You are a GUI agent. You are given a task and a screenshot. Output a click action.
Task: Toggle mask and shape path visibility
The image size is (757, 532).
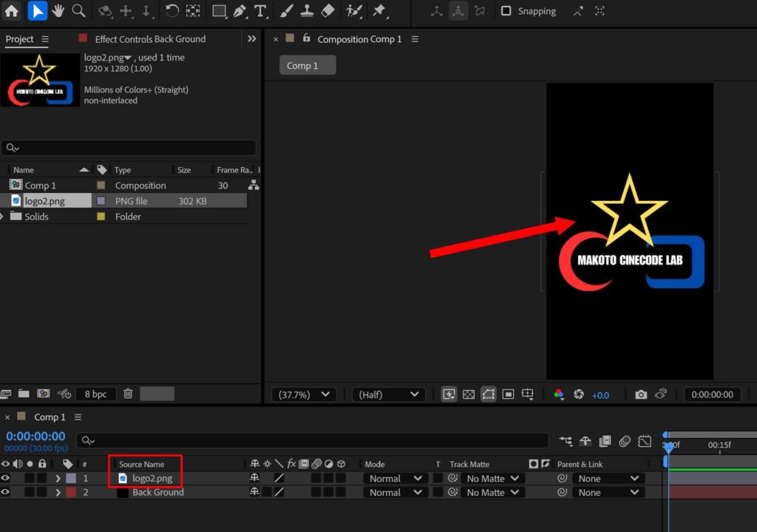click(x=488, y=395)
